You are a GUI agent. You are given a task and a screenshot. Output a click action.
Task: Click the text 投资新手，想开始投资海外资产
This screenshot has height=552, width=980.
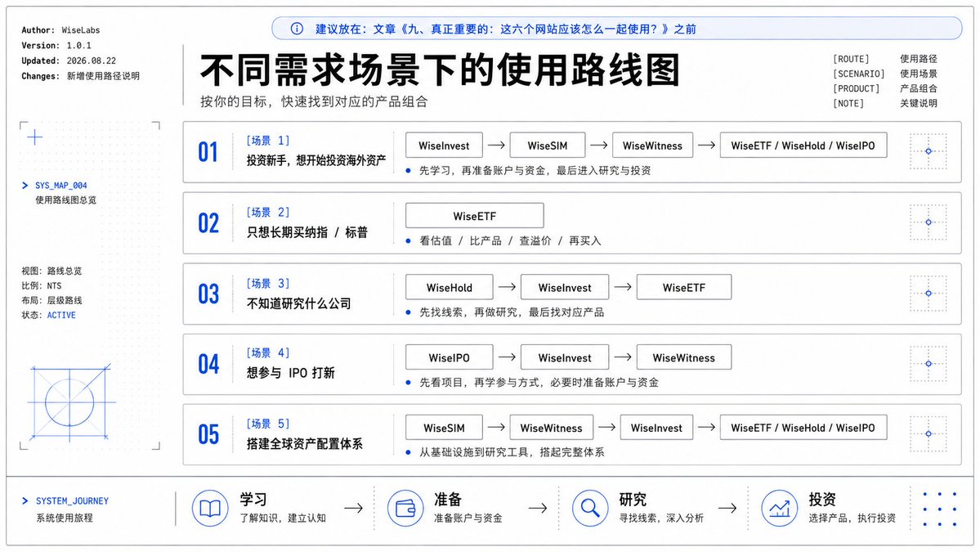[x=316, y=160]
